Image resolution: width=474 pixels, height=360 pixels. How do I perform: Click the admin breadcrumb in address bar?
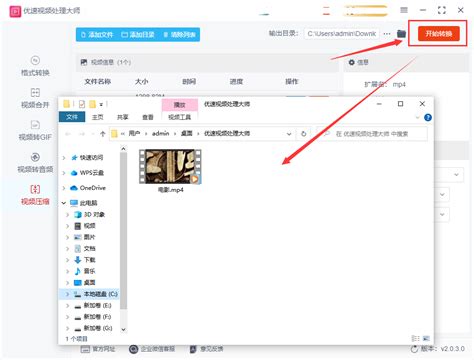click(x=160, y=134)
